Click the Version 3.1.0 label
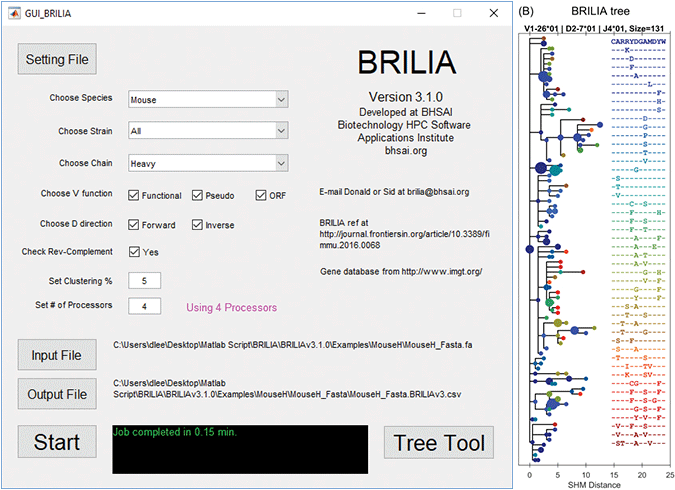 click(x=406, y=97)
